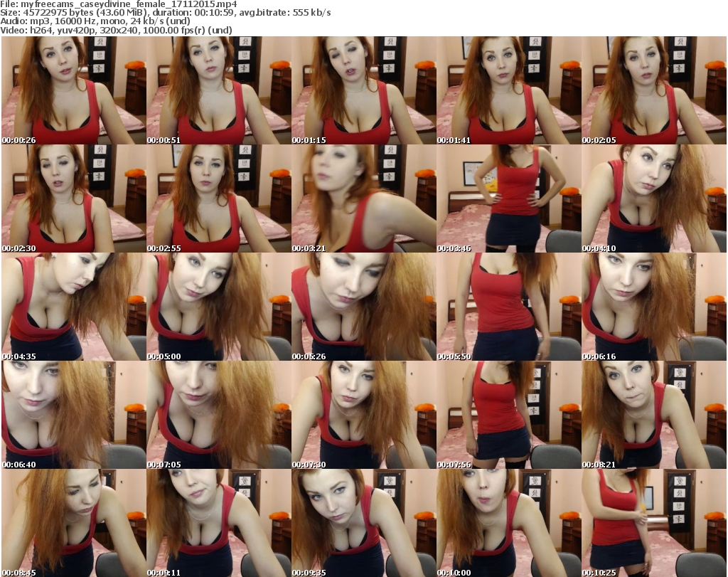
Task: Select the thumbnail stamped 00:02:05
Action: tap(654, 90)
